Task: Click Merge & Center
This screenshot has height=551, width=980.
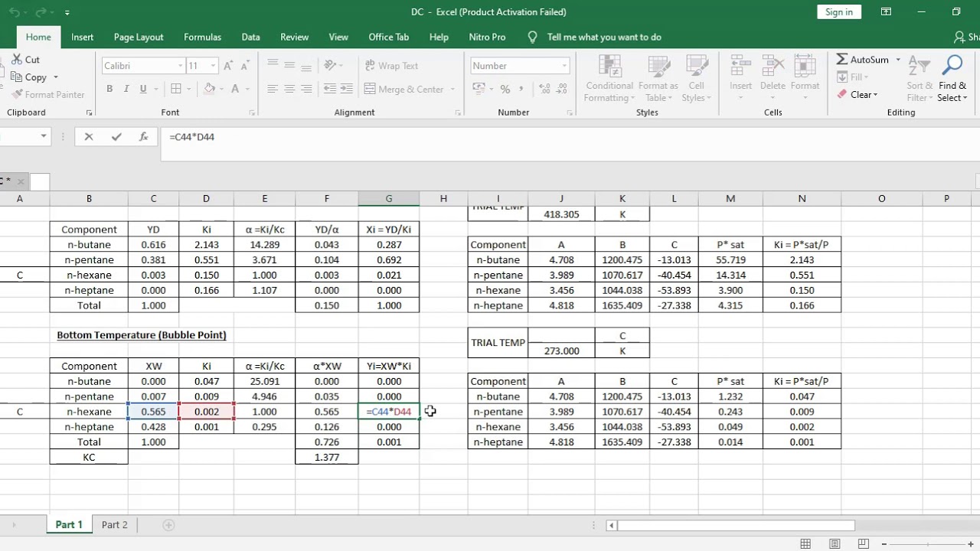Action: click(x=404, y=89)
